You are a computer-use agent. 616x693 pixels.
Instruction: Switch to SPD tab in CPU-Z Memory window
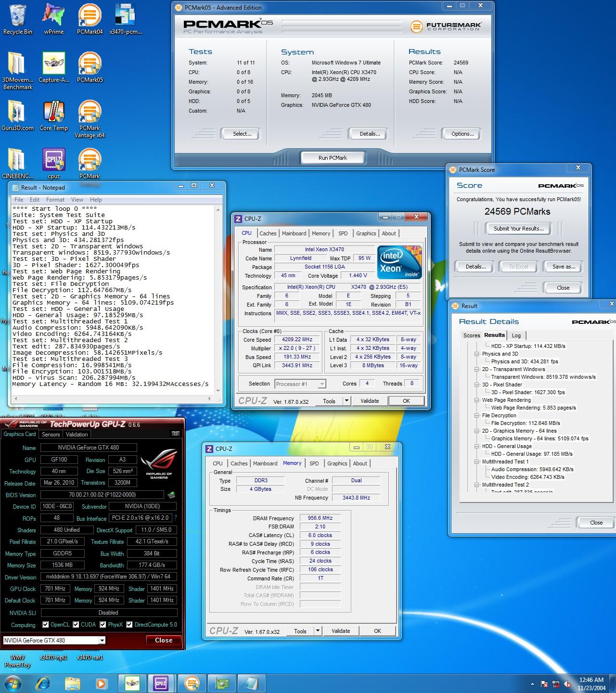coord(314,463)
